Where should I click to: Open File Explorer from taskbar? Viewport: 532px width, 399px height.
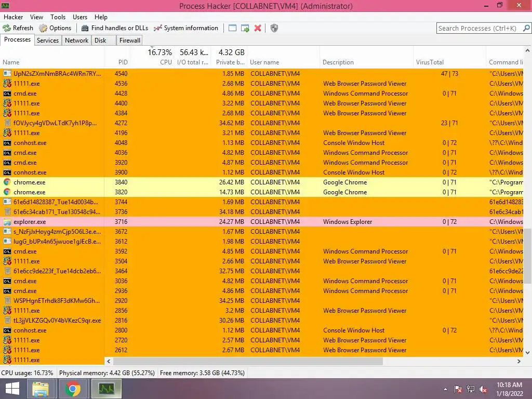[x=41, y=389]
